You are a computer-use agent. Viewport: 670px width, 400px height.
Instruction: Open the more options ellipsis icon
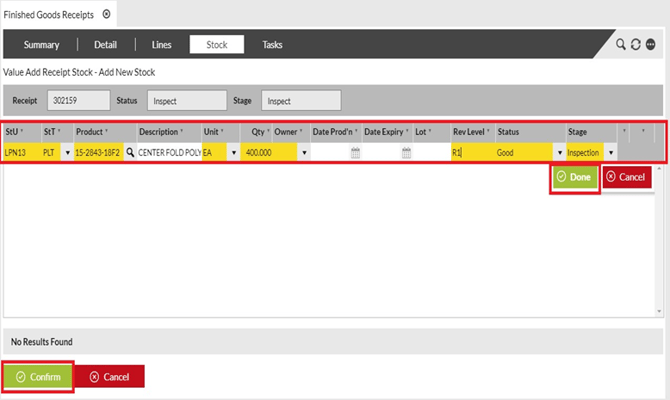[650, 45]
